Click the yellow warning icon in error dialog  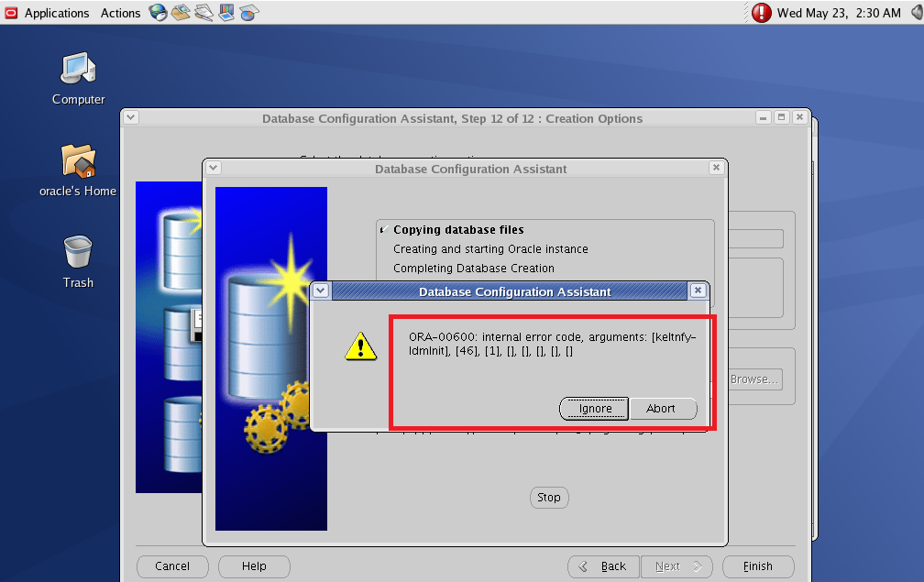coord(360,346)
